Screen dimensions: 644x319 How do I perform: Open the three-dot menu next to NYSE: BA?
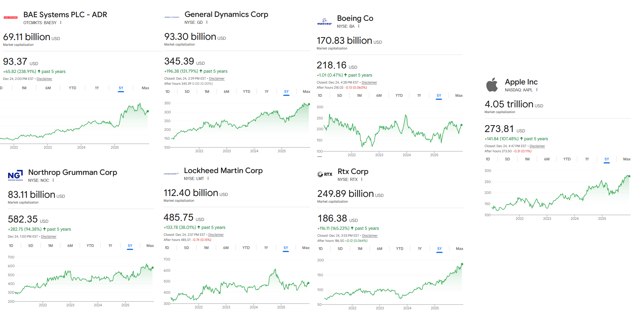(359, 26)
